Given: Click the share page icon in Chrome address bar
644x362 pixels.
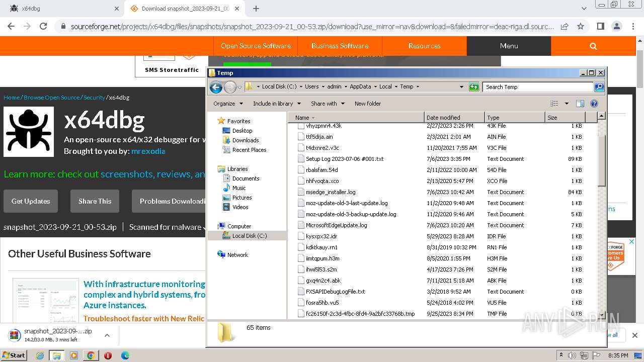Looking at the screenshot, I should [x=565, y=26].
